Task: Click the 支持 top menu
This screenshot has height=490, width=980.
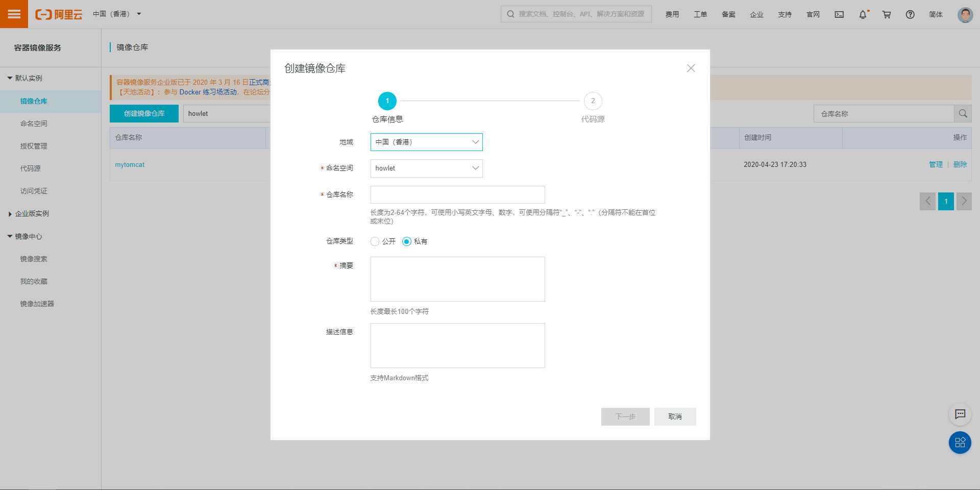Action: (x=785, y=14)
